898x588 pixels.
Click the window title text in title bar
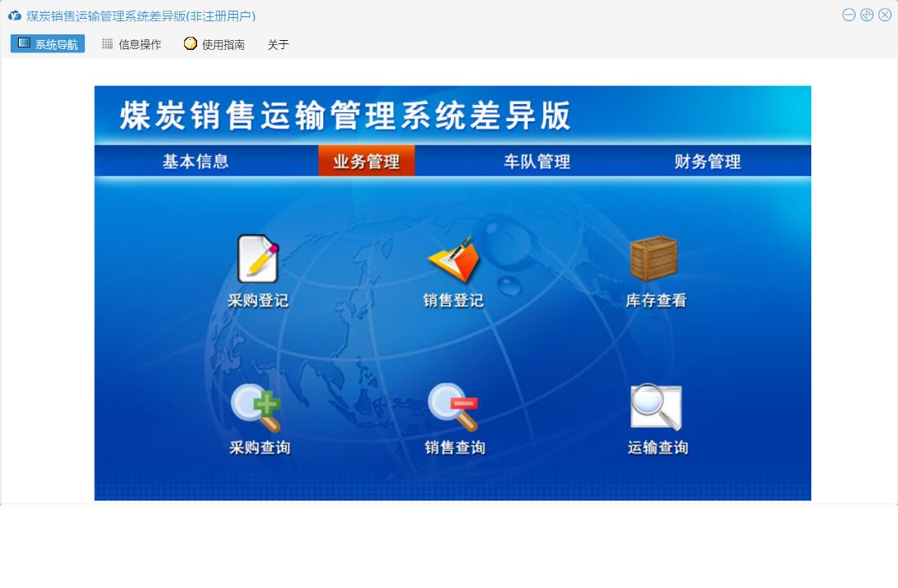[x=141, y=16]
